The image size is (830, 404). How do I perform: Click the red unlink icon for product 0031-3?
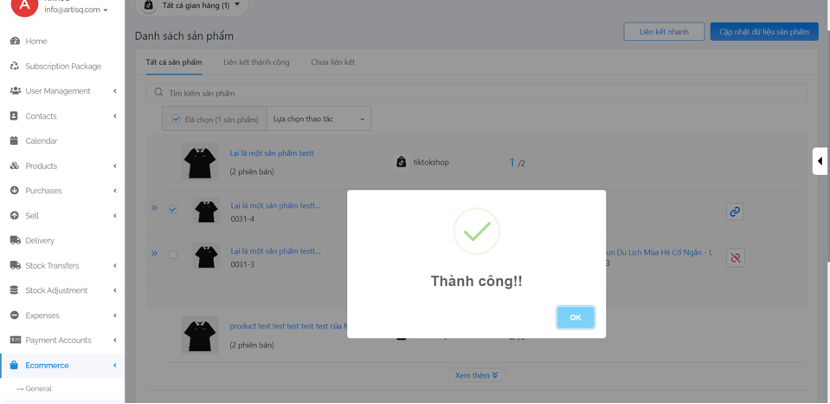tap(734, 257)
